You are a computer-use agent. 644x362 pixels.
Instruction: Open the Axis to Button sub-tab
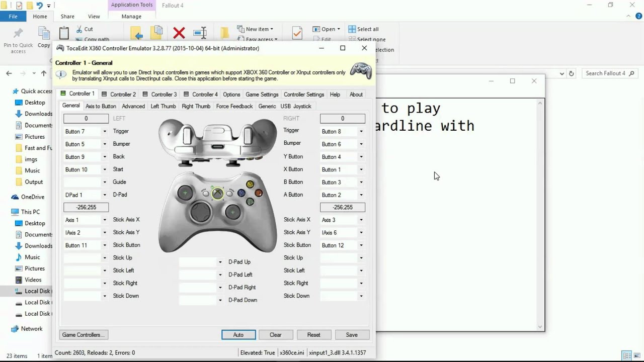click(x=101, y=106)
